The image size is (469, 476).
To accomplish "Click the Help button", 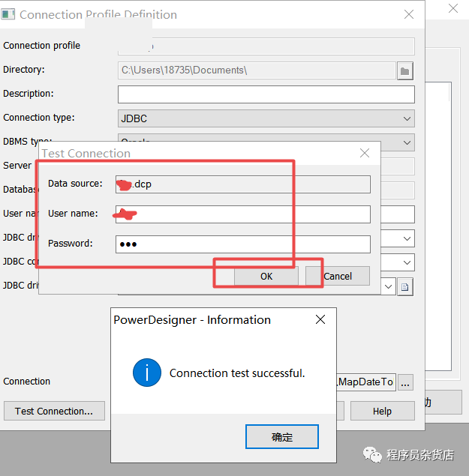I will pos(383,411).
